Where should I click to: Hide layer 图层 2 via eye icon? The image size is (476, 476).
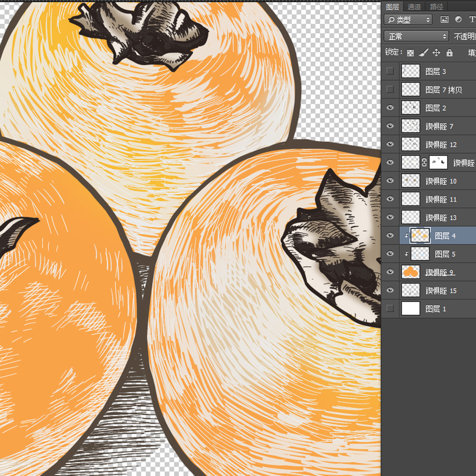point(390,108)
